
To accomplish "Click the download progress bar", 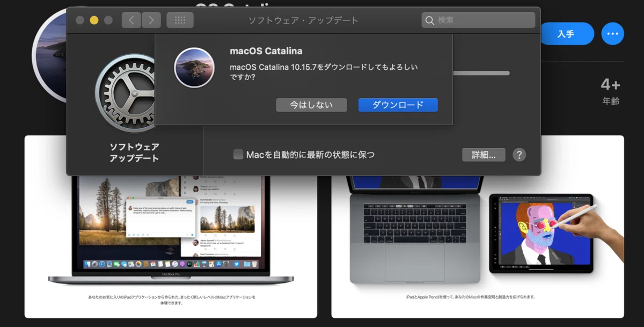I will 481,73.
